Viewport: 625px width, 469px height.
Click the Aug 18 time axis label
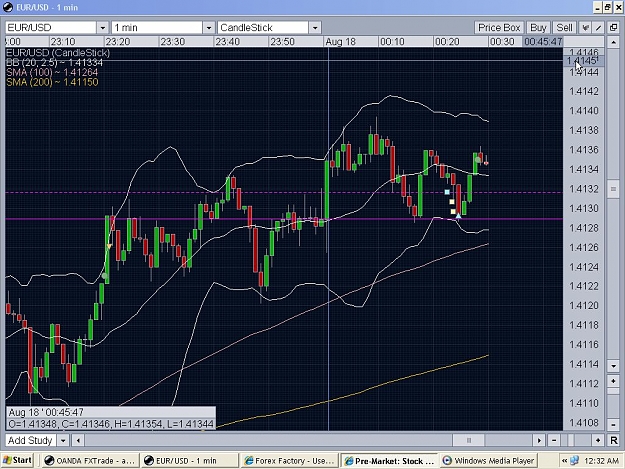click(x=340, y=41)
